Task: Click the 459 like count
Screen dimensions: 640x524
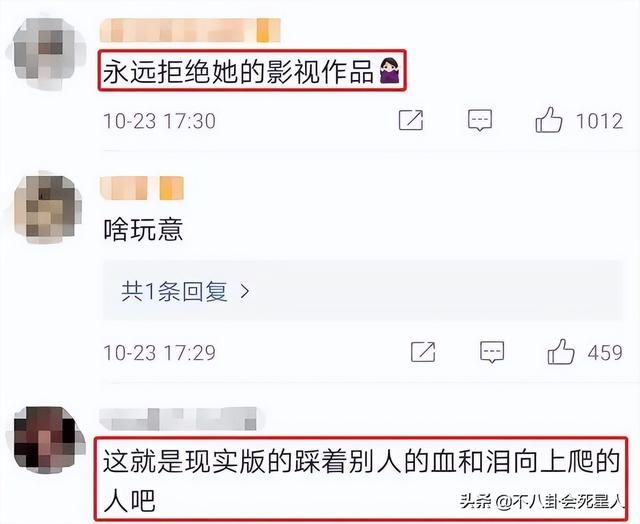Action: click(605, 353)
